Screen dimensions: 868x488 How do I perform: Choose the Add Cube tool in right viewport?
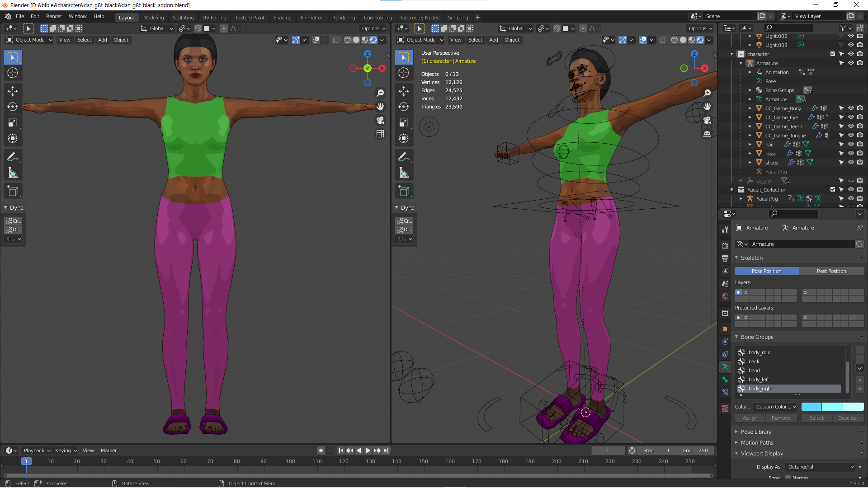point(404,191)
